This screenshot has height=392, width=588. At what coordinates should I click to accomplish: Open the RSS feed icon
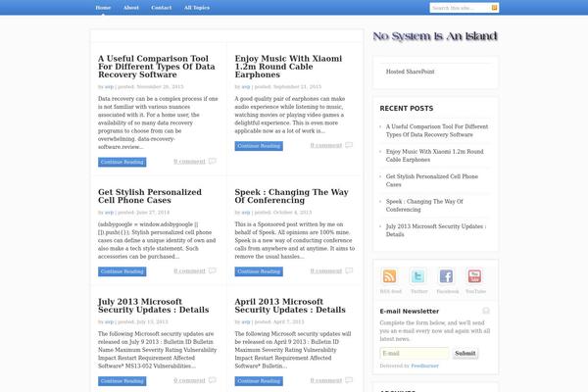389,276
